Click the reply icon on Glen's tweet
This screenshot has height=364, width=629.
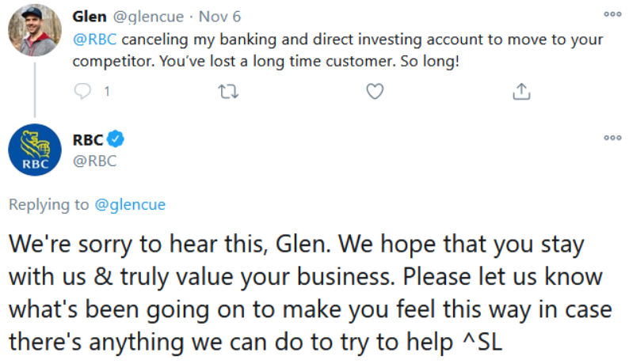pos(82,92)
